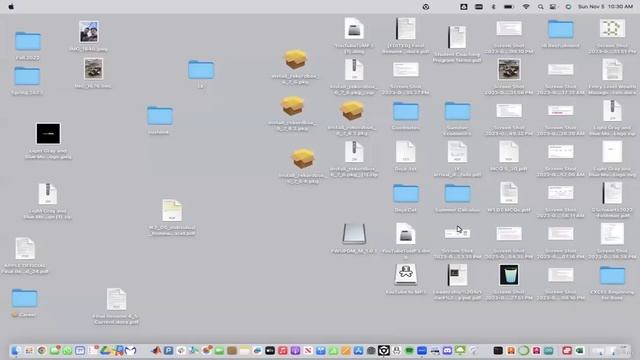Image resolution: width=640 pixels, height=360 pixels.
Task: Select the black logo.png thumbnail
Action: pos(48,133)
